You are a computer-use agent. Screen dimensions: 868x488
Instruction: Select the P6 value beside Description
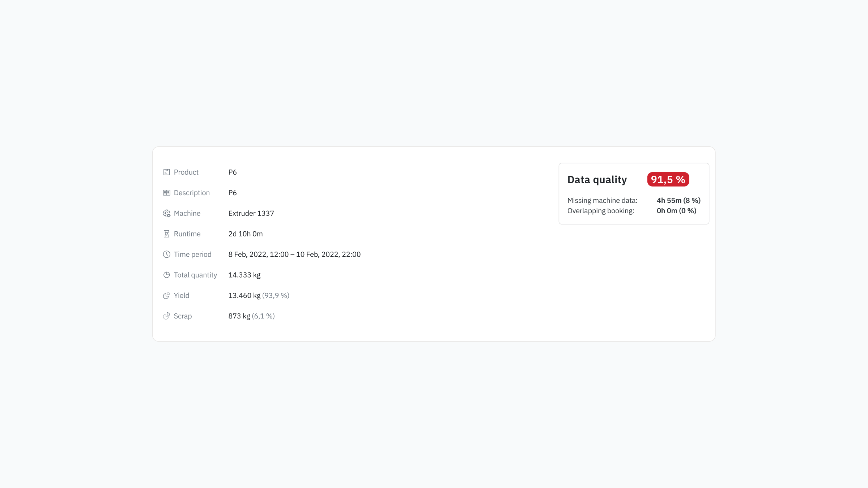click(x=233, y=193)
